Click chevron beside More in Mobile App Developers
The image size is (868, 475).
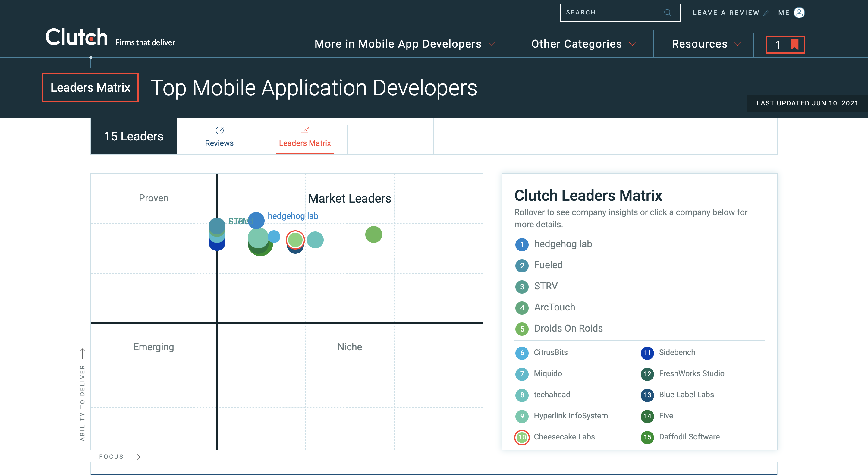(492, 44)
